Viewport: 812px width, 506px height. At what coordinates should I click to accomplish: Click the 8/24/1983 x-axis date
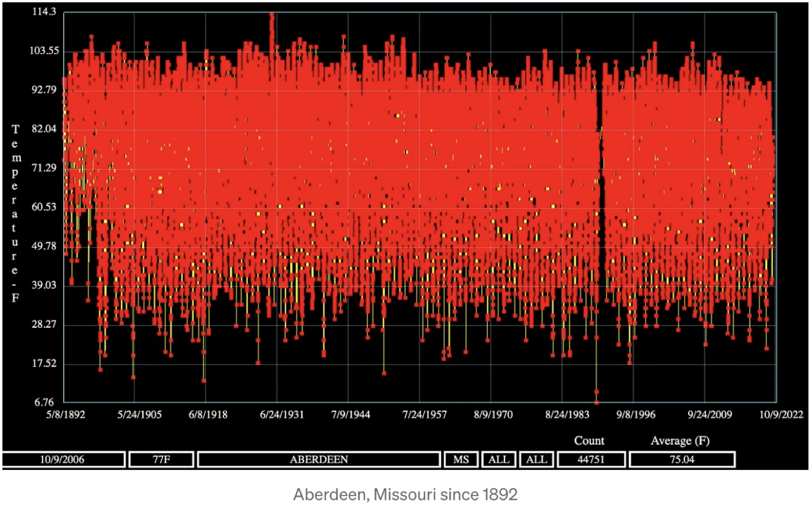[x=567, y=415]
